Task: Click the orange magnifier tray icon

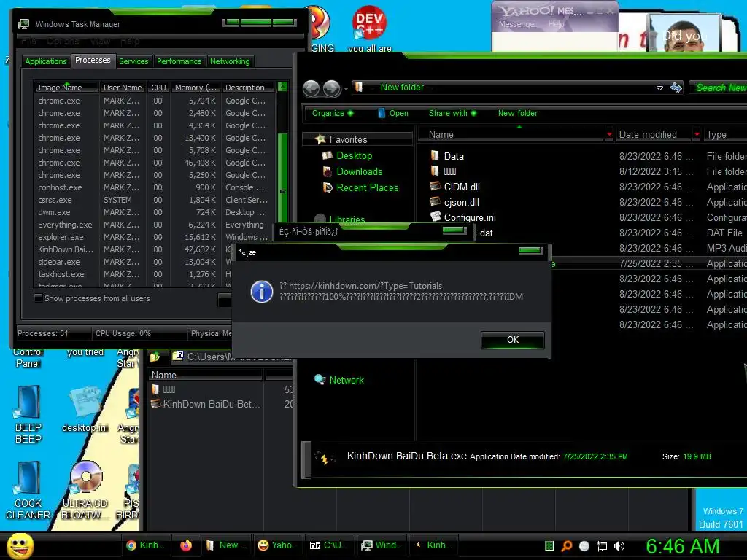Action: click(x=566, y=546)
